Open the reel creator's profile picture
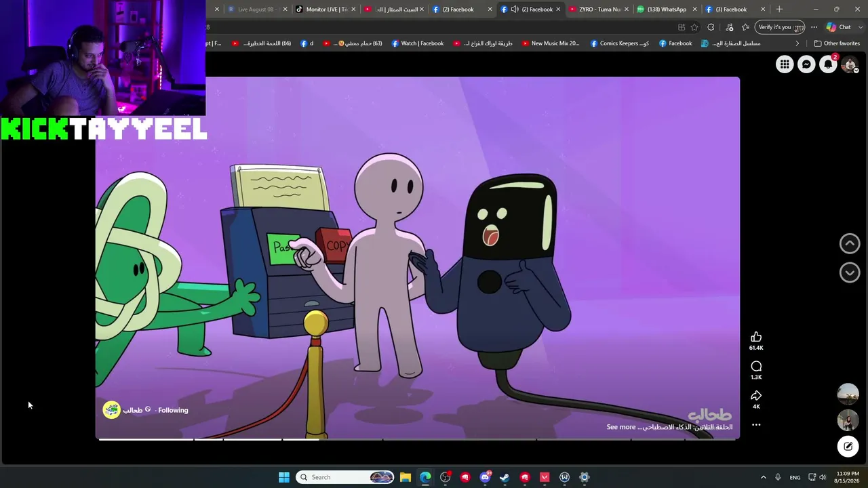This screenshot has height=488, width=868. point(111,409)
